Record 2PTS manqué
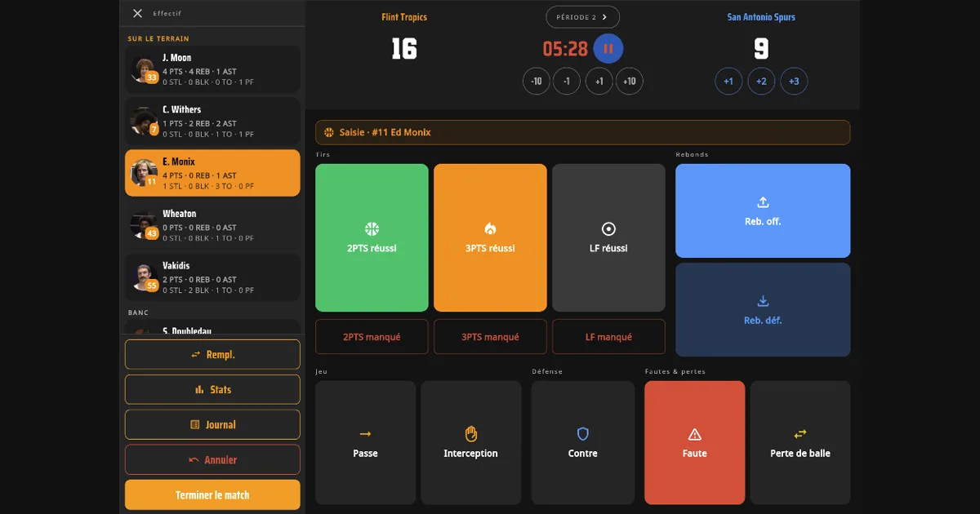Image resolution: width=980 pixels, height=514 pixels. [372, 337]
